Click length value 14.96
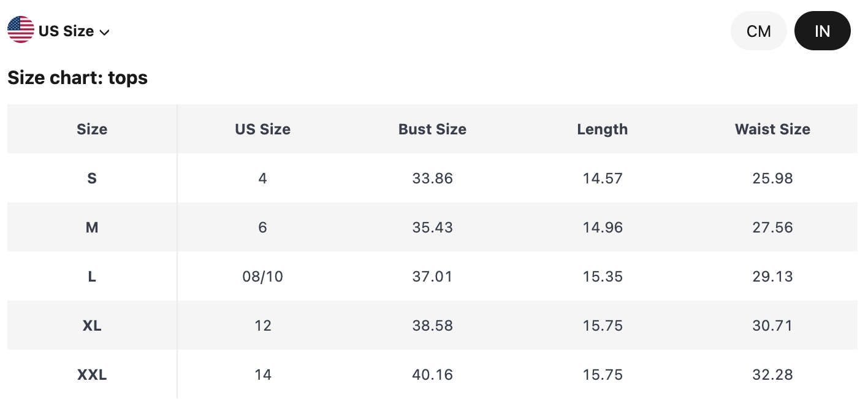 coord(602,228)
